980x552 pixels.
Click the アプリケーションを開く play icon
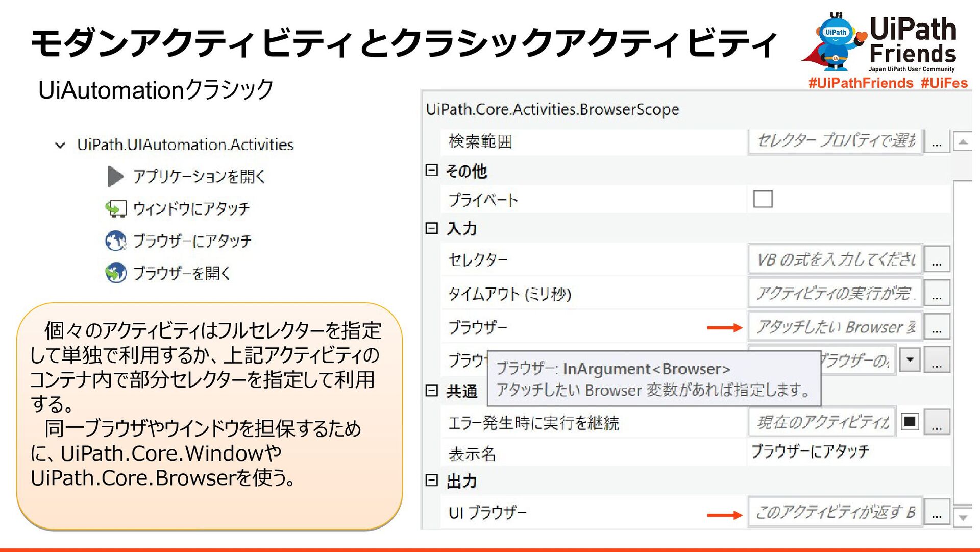coord(115,177)
